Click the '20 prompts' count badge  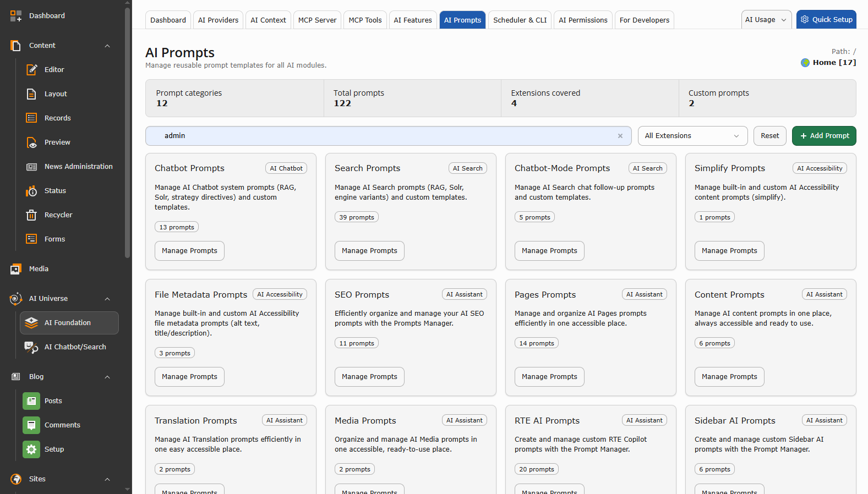537,469
